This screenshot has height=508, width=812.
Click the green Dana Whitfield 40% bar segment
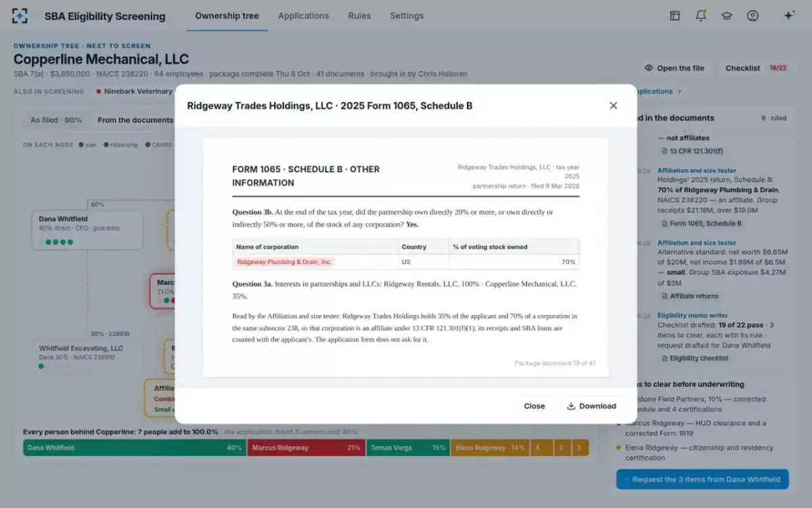pos(133,448)
